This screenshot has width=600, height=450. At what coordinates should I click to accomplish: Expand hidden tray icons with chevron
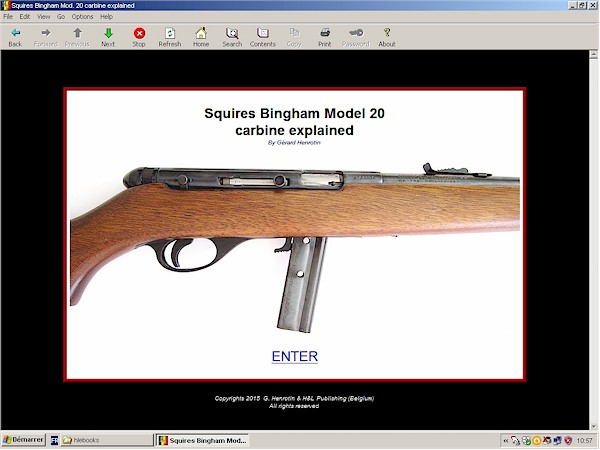[x=506, y=441]
